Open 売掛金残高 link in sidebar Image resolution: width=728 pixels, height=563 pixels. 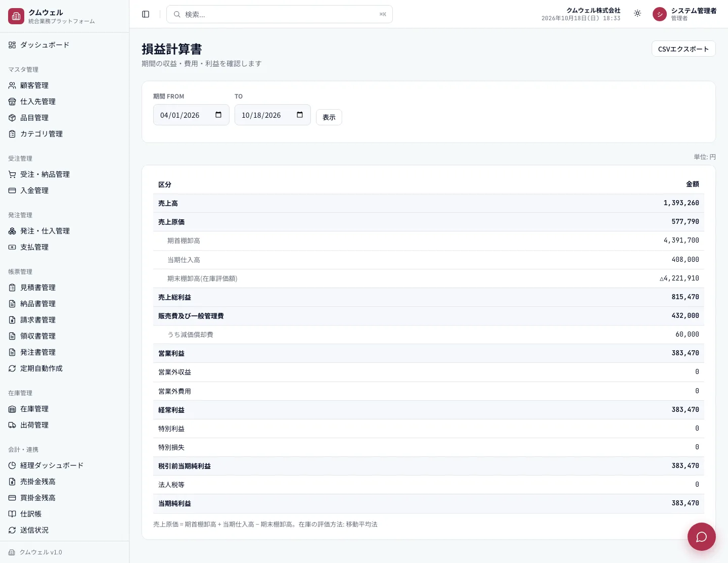coord(64,482)
